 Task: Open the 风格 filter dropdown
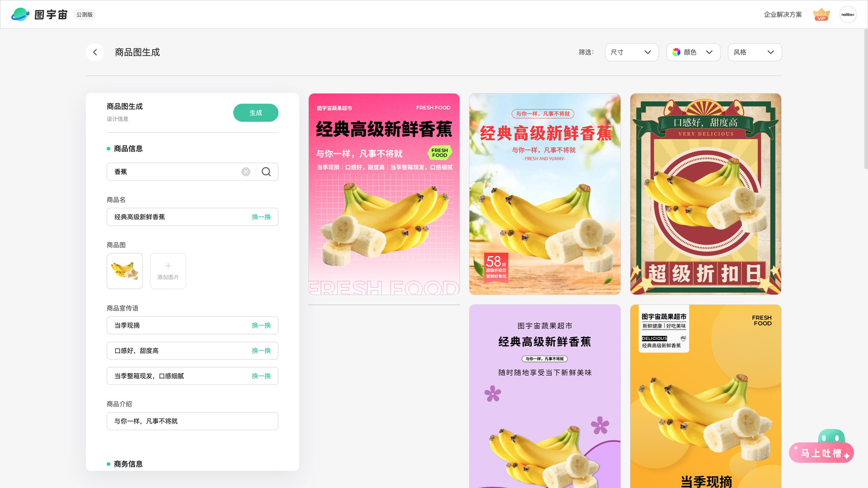[x=755, y=52]
